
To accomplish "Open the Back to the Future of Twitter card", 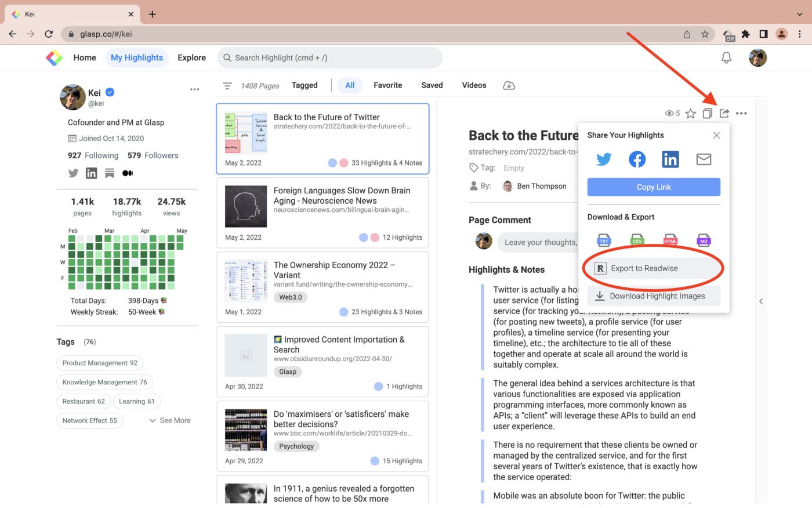I will [x=322, y=139].
